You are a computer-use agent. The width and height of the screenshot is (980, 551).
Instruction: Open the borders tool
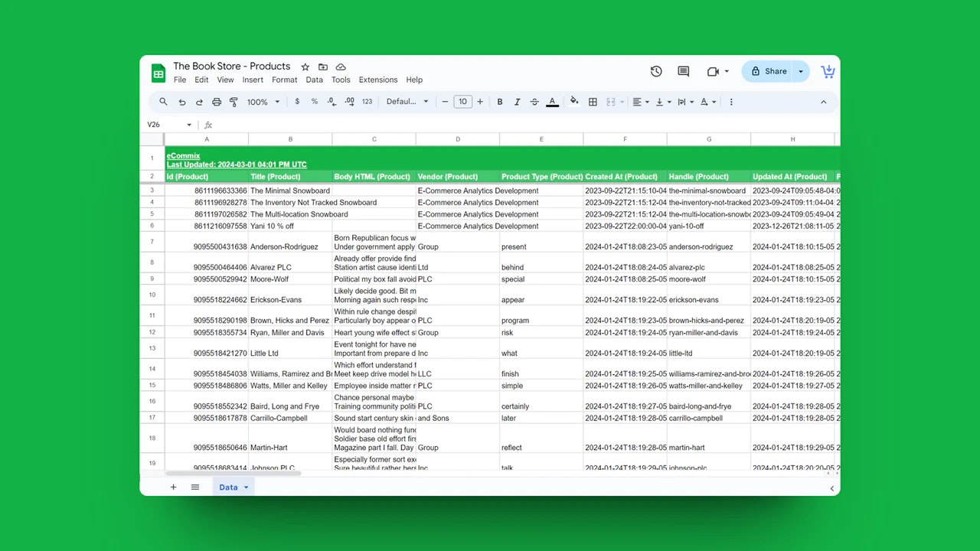(x=593, y=102)
